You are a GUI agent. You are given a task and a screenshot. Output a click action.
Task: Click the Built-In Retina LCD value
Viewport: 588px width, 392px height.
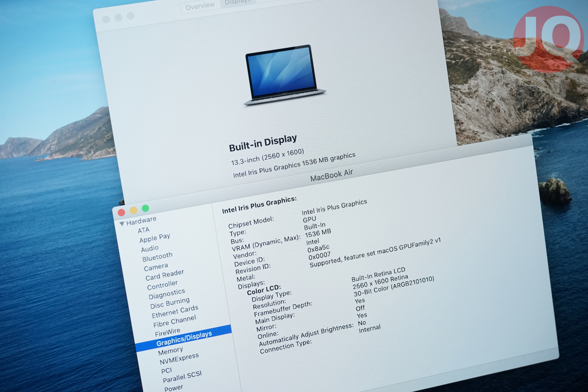(x=378, y=275)
